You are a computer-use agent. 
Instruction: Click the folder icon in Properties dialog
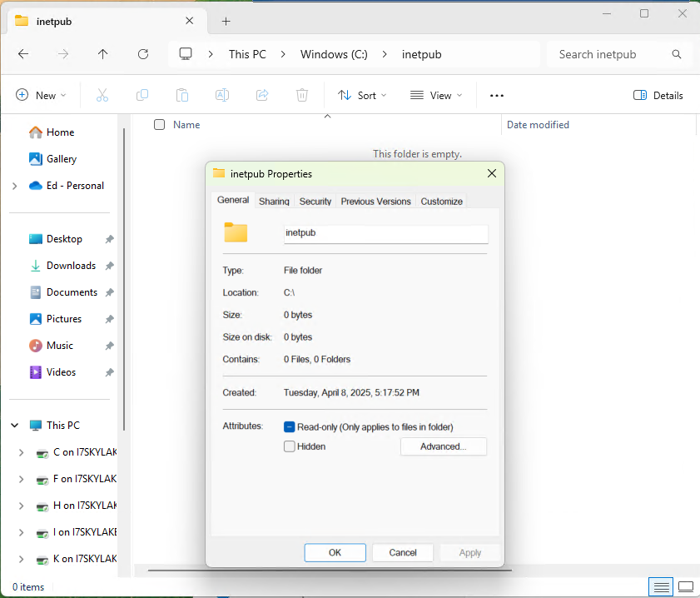click(236, 232)
